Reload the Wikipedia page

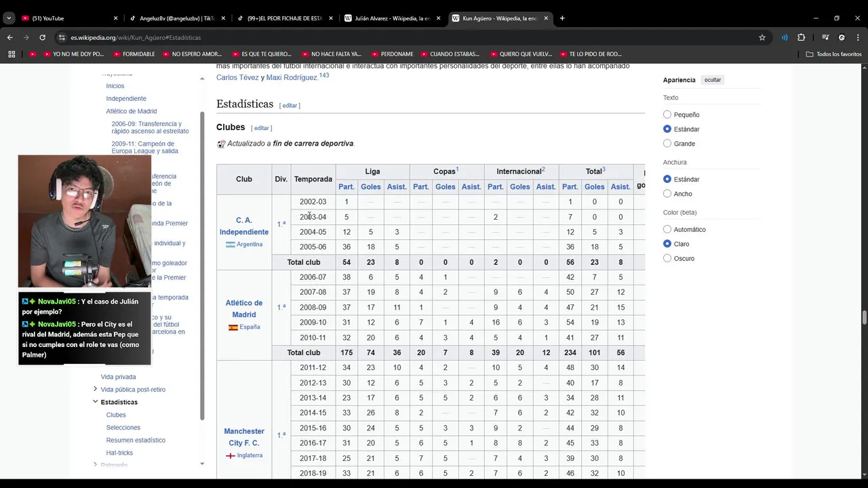pos(42,37)
